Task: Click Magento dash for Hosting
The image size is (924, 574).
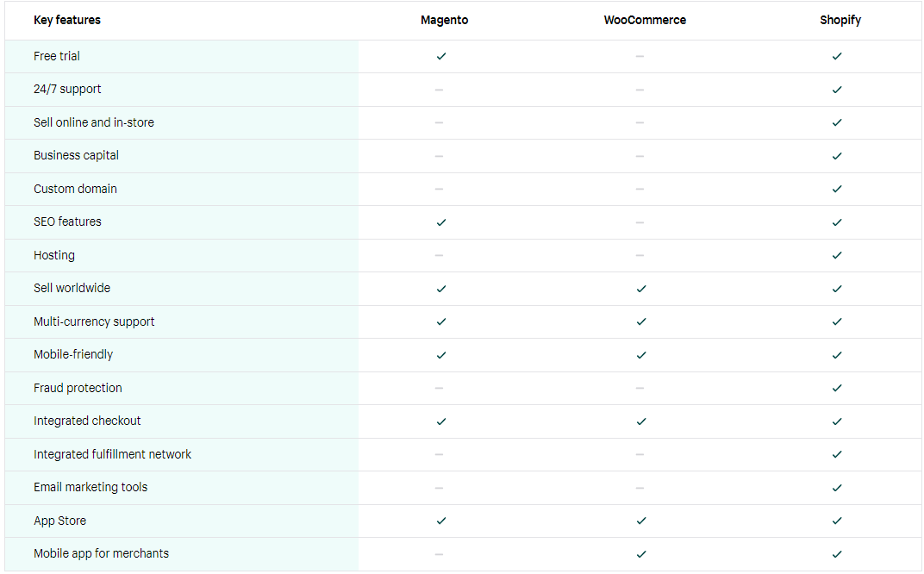Action: (439, 255)
